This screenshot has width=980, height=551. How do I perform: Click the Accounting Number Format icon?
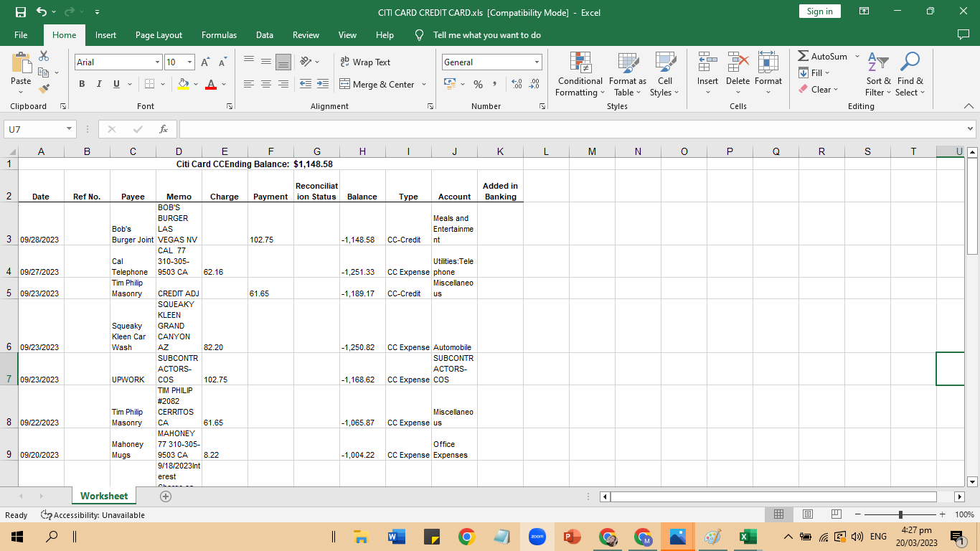point(450,84)
